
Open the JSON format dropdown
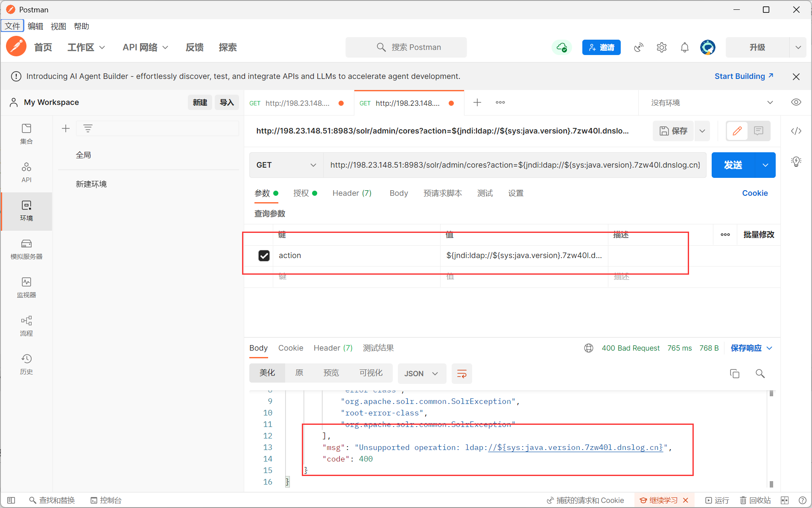point(422,374)
